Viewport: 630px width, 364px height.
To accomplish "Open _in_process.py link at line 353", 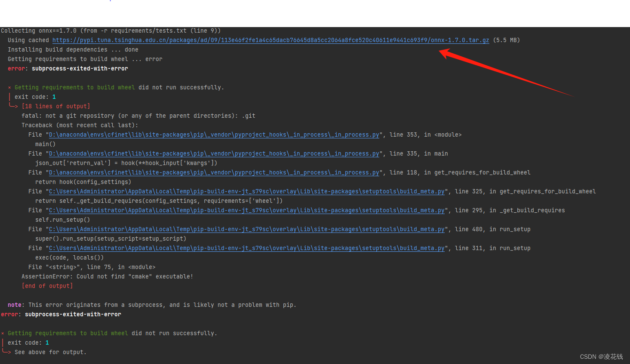I will coord(214,135).
